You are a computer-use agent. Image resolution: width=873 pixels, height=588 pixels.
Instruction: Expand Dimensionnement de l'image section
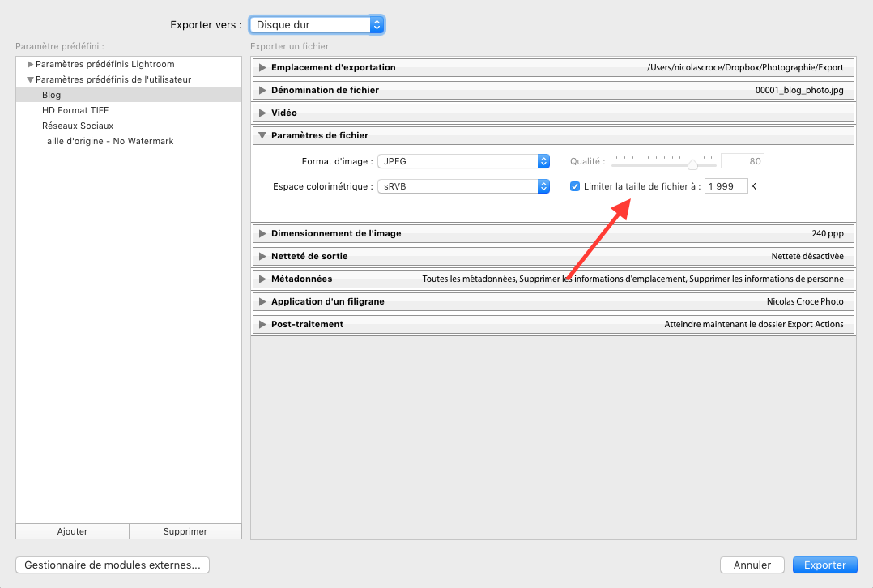(262, 234)
